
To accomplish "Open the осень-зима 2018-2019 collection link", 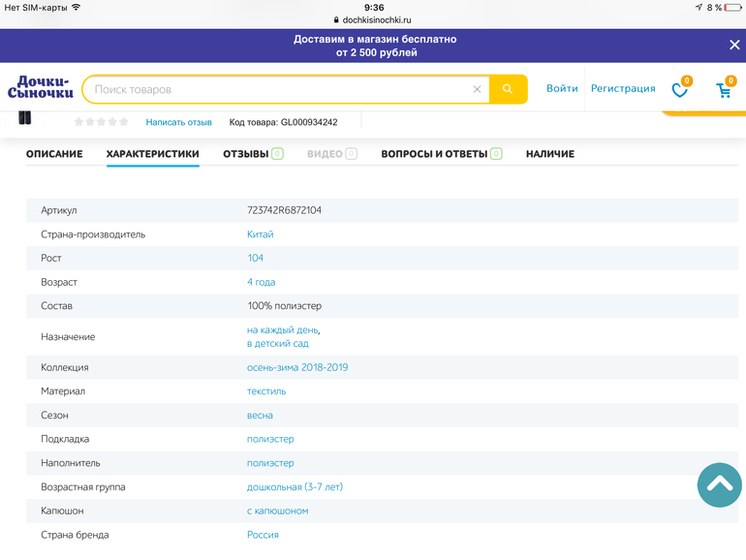I will click(297, 368).
